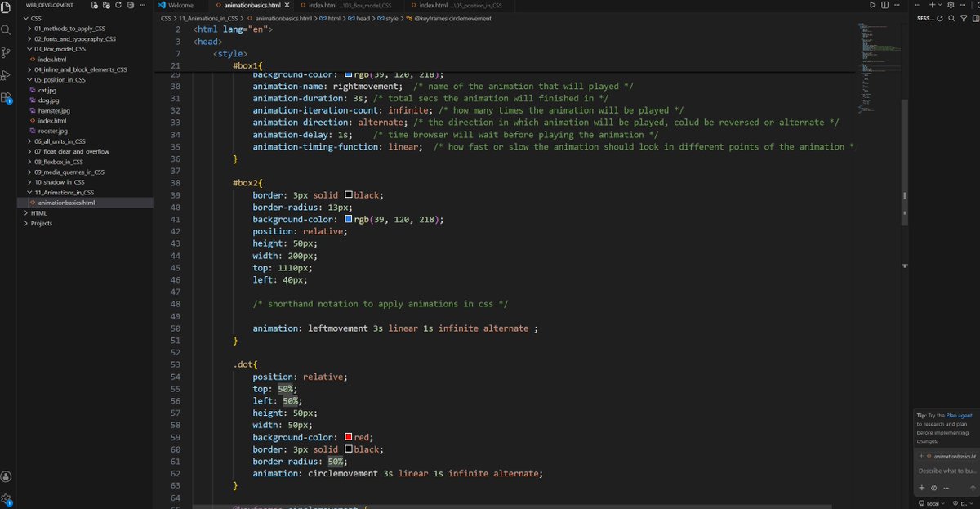980x509 pixels.
Task: Run the file with the play icon
Action: [x=872, y=5]
